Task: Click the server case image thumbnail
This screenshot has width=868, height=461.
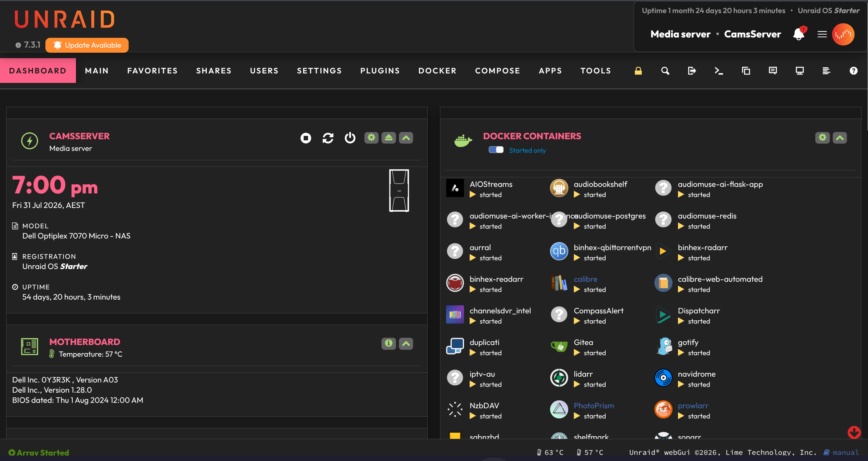Action: point(399,190)
